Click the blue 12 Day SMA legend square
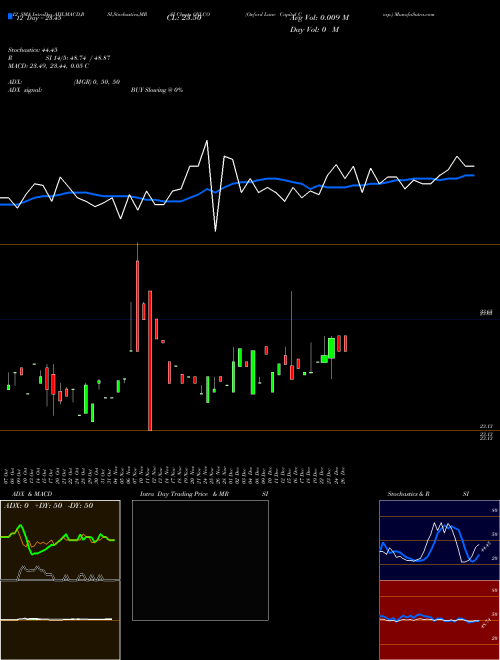This screenshot has height=660, width=500. (x=10, y=16)
